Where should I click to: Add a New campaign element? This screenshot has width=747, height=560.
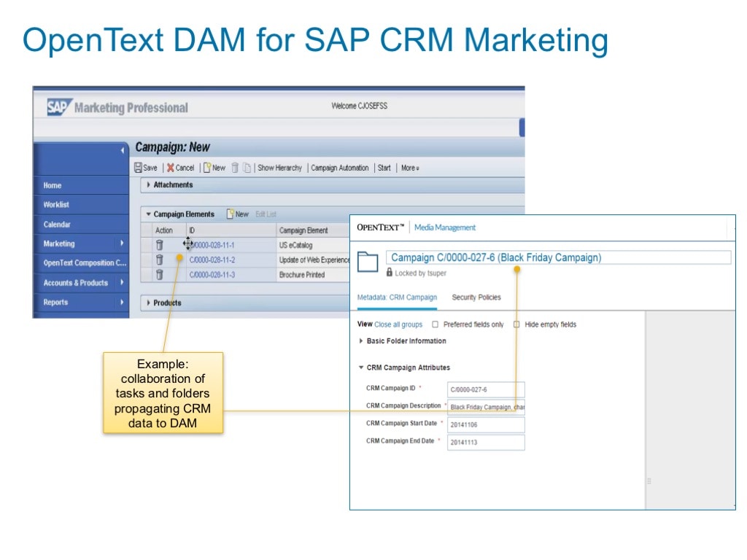[238, 214]
